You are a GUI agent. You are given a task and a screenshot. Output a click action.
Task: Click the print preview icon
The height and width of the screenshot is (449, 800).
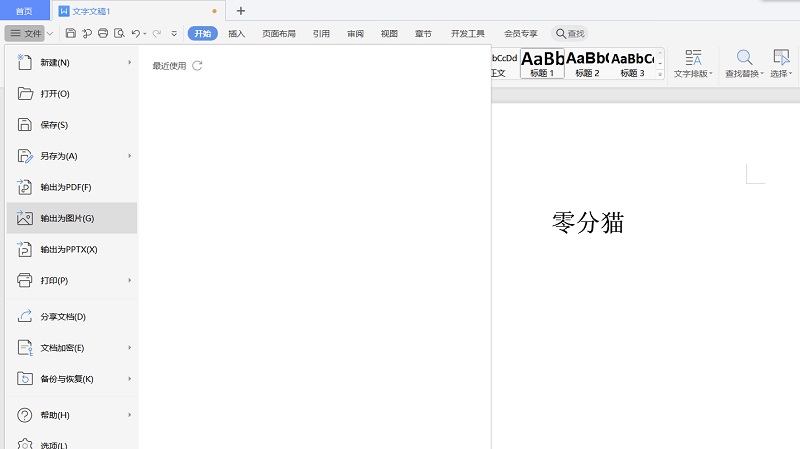point(119,33)
